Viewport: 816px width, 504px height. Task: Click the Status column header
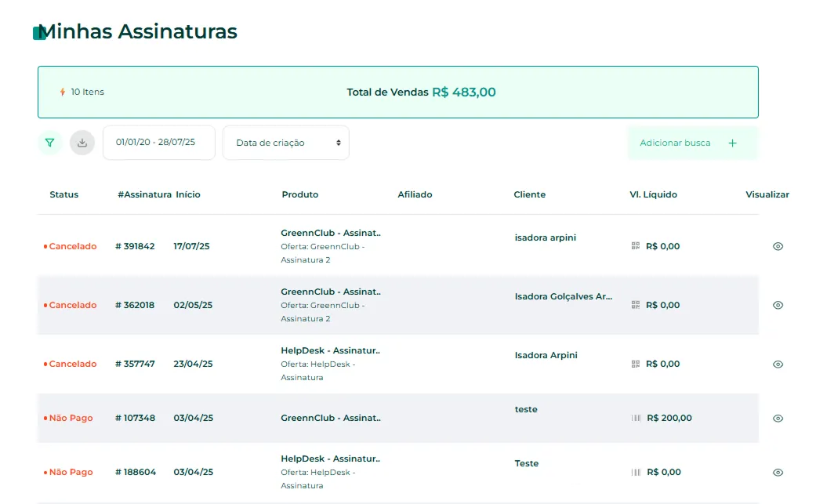coord(64,194)
